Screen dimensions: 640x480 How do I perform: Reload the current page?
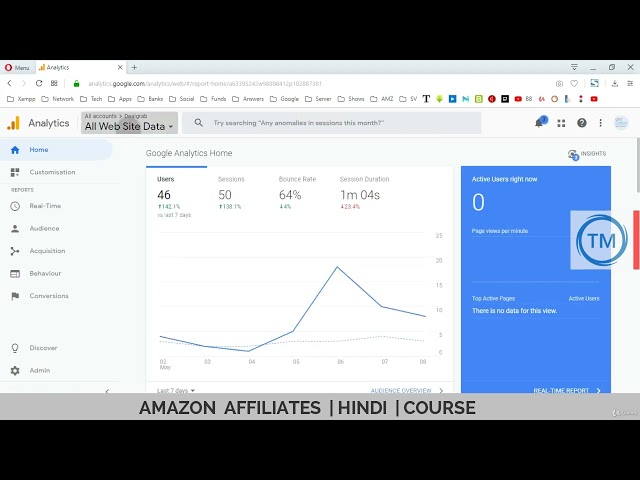click(x=39, y=83)
